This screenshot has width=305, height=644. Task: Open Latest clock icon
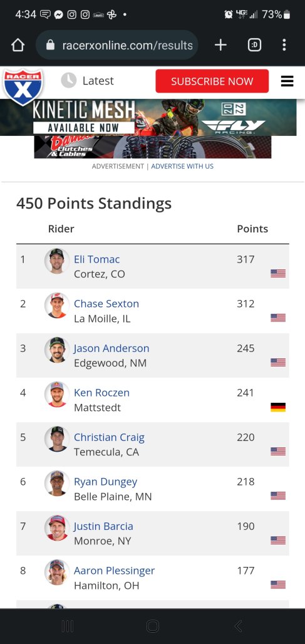coord(68,80)
